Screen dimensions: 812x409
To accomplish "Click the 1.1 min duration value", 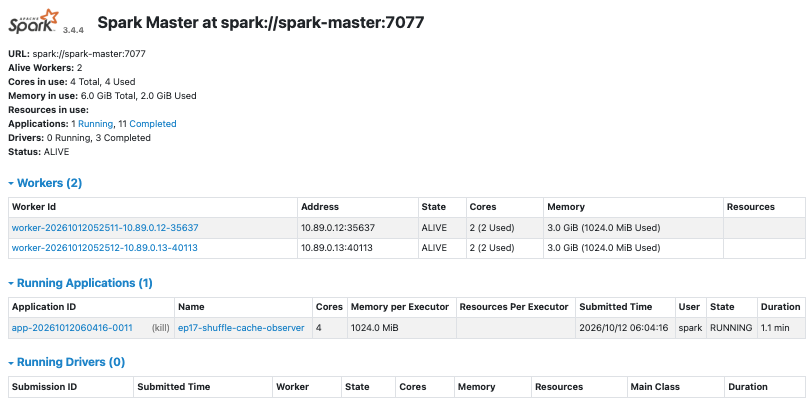I will pyautogui.click(x=775, y=328).
